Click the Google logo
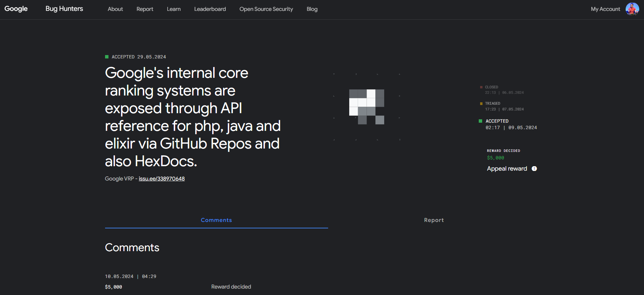 pos(16,9)
